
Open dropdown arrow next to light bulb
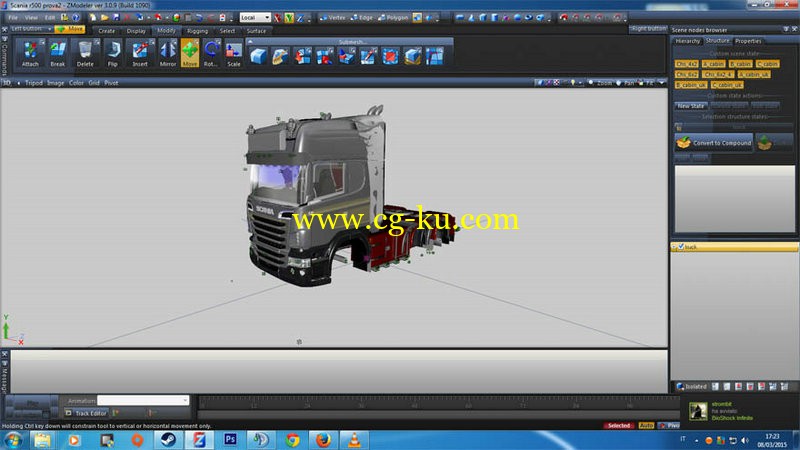(580, 83)
